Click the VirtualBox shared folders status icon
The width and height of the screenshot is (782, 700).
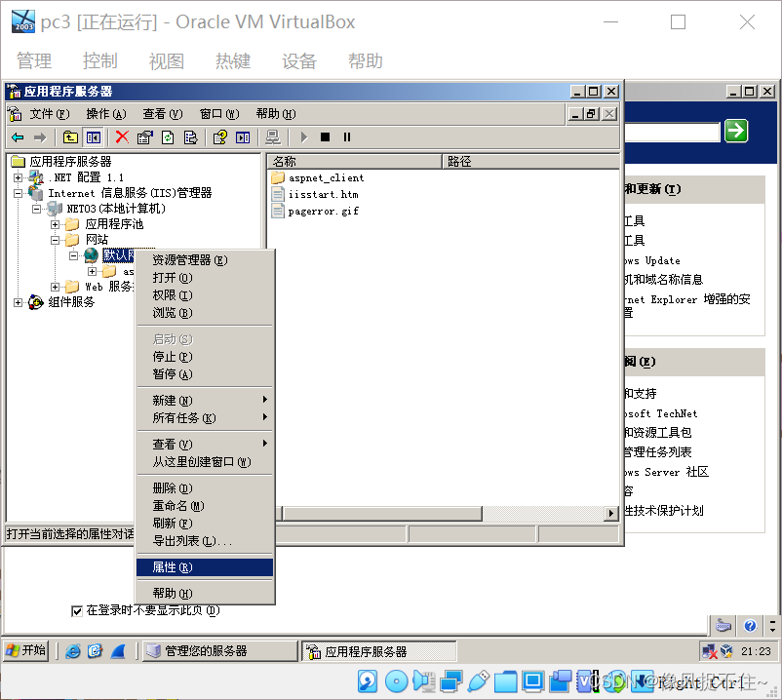(506, 681)
